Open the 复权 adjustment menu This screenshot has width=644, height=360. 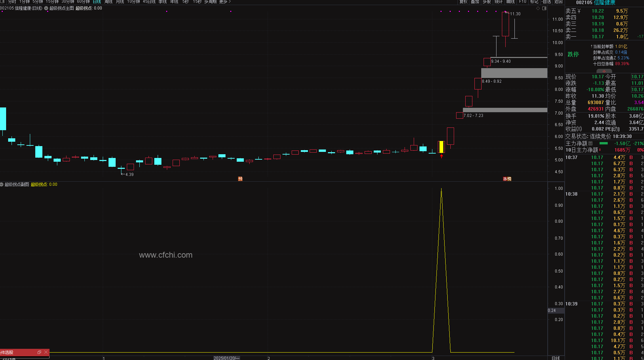point(463,2)
